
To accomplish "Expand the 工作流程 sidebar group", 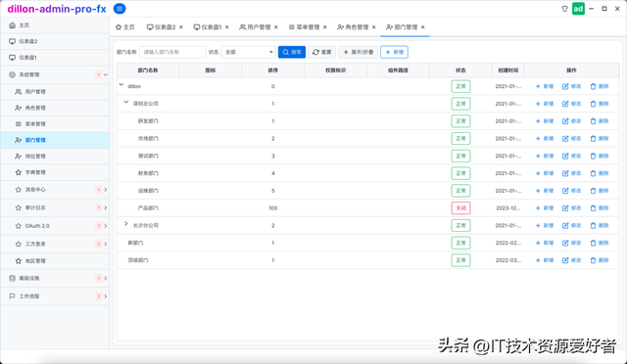I will click(x=106, y=296).
